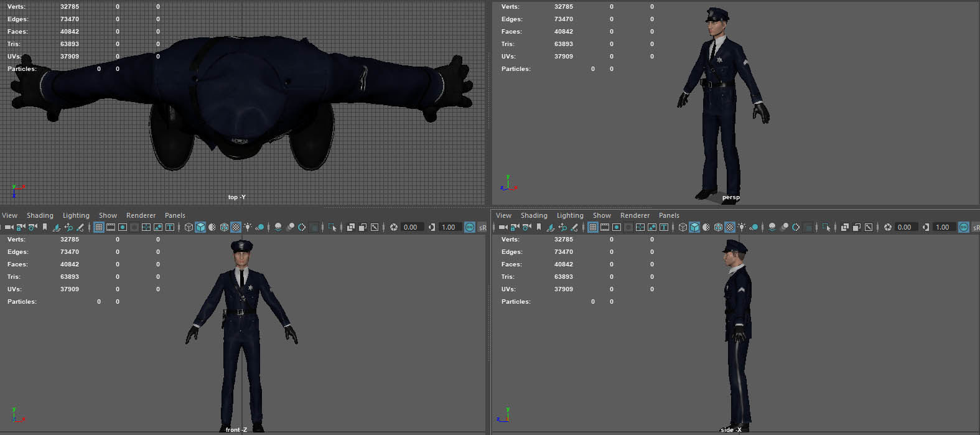
Task: Open the Panels menu in the side viewport
Action: coord(669,215)
